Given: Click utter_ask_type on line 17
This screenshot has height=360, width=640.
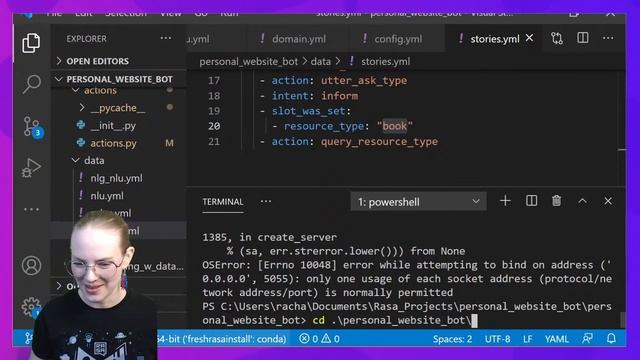Looking at the screenshot, I should click(364, 80).
